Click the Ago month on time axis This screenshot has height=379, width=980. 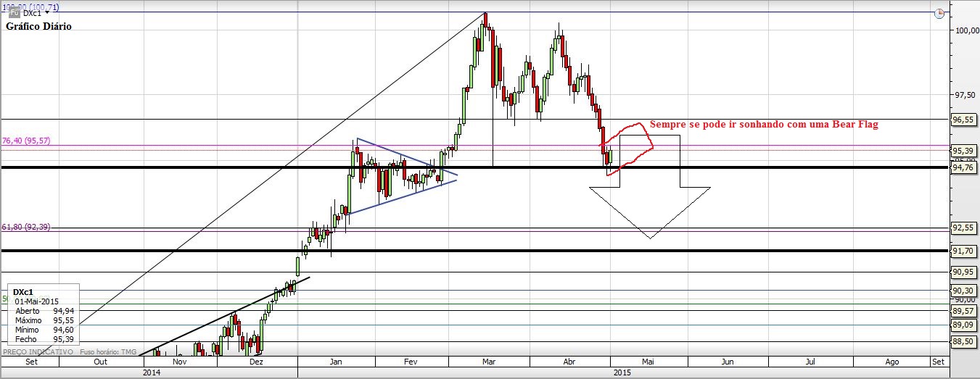click(892, 361)
